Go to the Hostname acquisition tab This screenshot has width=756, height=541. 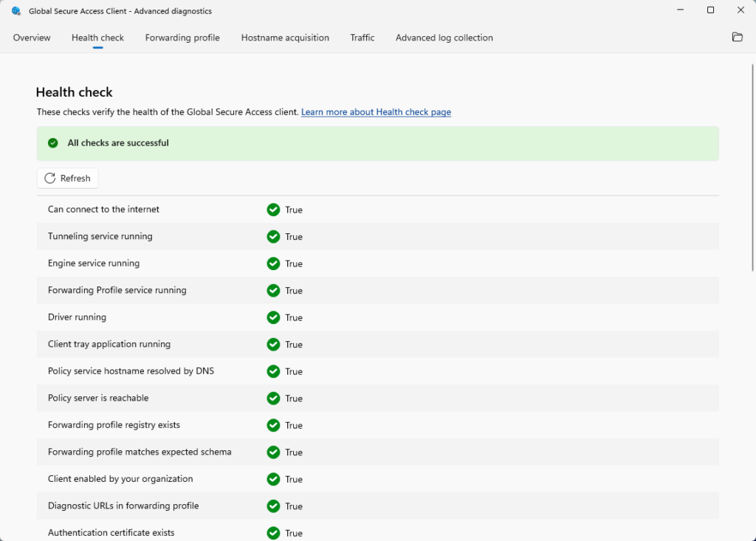tap(285, 38)
